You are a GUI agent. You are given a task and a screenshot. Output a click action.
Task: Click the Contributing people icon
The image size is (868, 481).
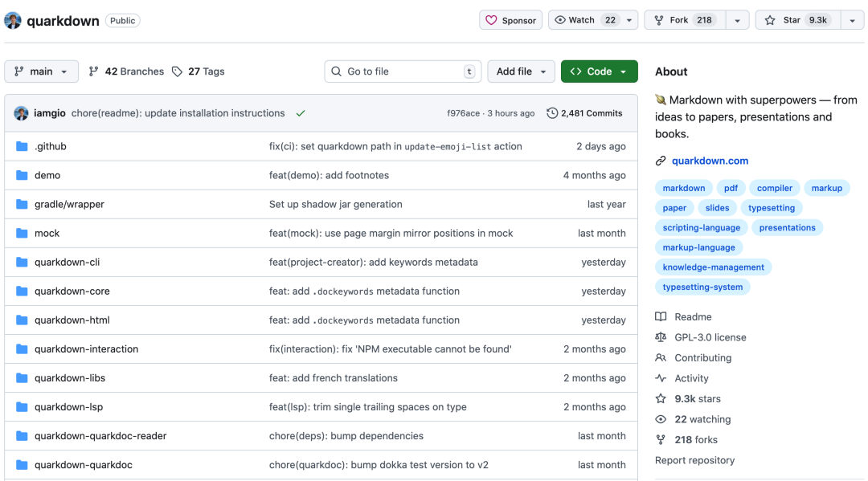[x=661, y=357]
